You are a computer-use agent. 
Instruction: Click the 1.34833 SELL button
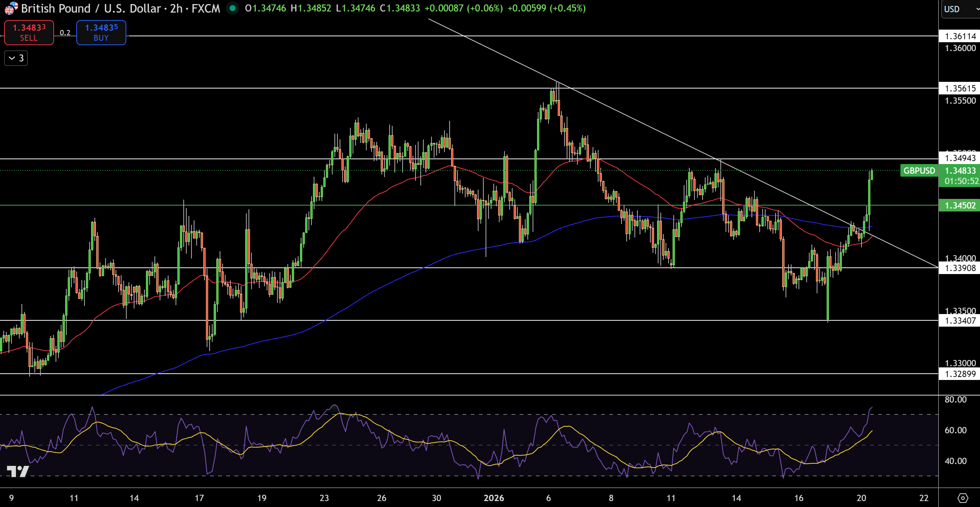[x=29, y=32]
